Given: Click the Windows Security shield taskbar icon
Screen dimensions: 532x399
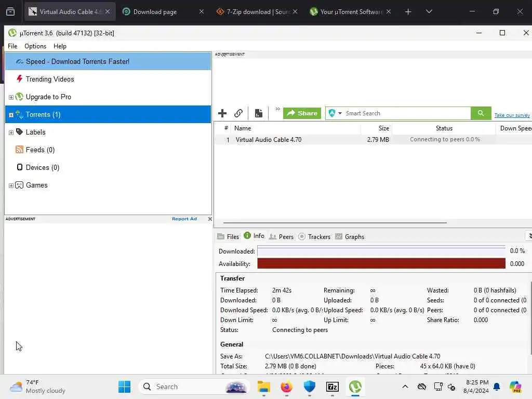Looking at the screenshot, I should coord(310,387).
